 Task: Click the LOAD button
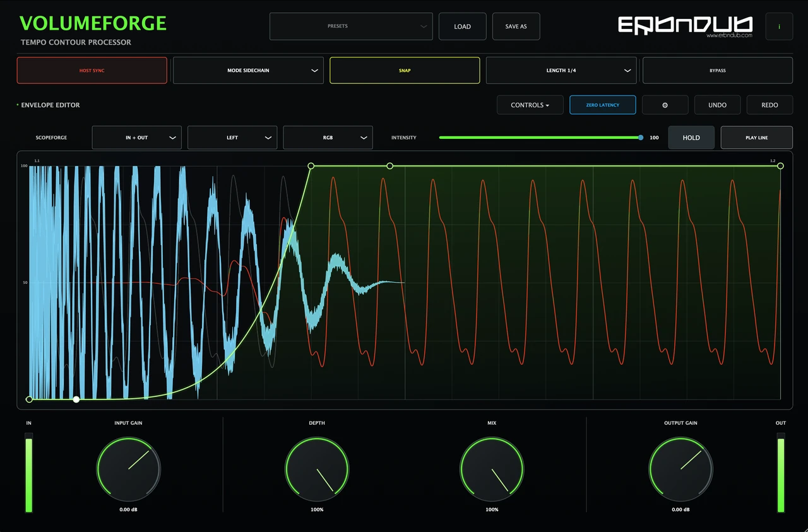[x=463, y=27]
